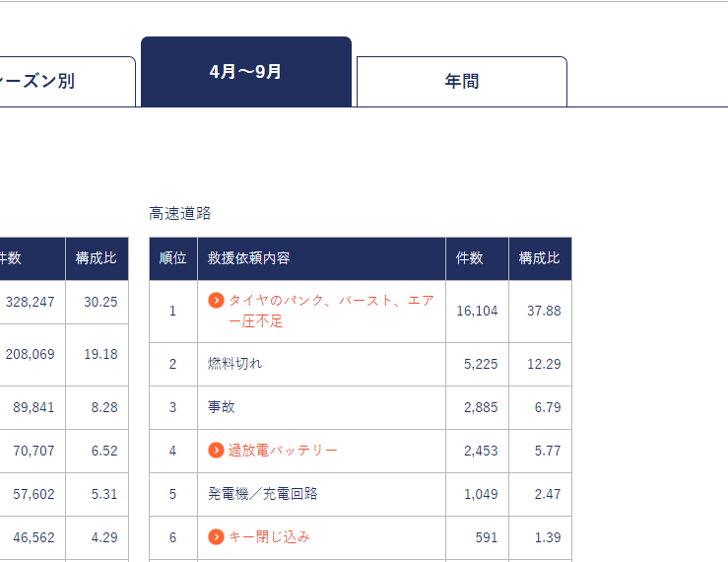The width and height of the screenshot is (728, 562).
Task: Select the 燃料切れ row text
Action: (x=234, y=364)
